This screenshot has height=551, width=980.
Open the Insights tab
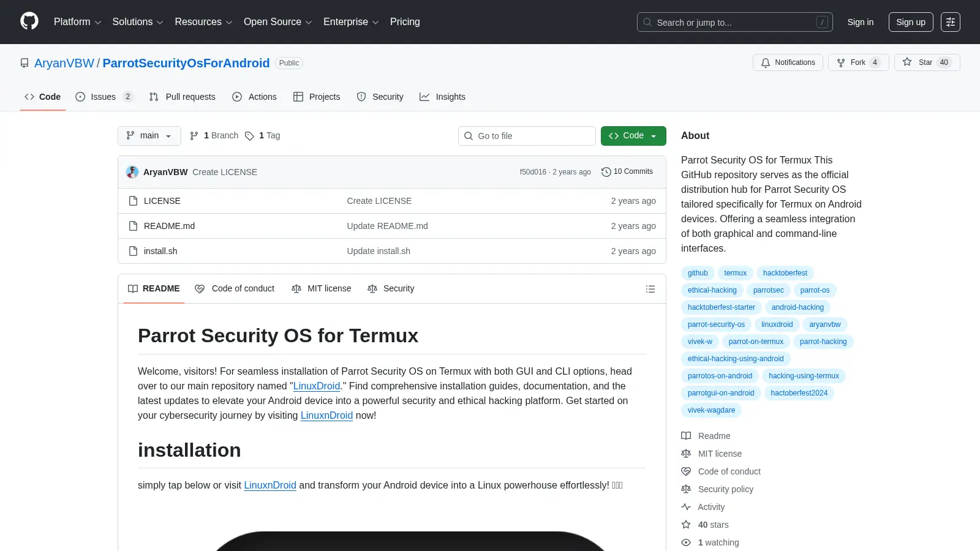pyautogui.click(x=442, y=97)
